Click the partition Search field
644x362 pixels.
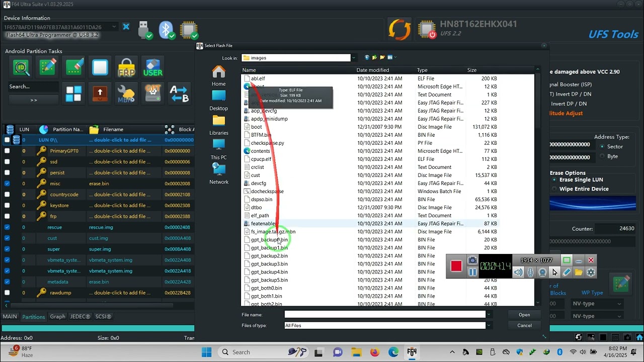(34, 86)
